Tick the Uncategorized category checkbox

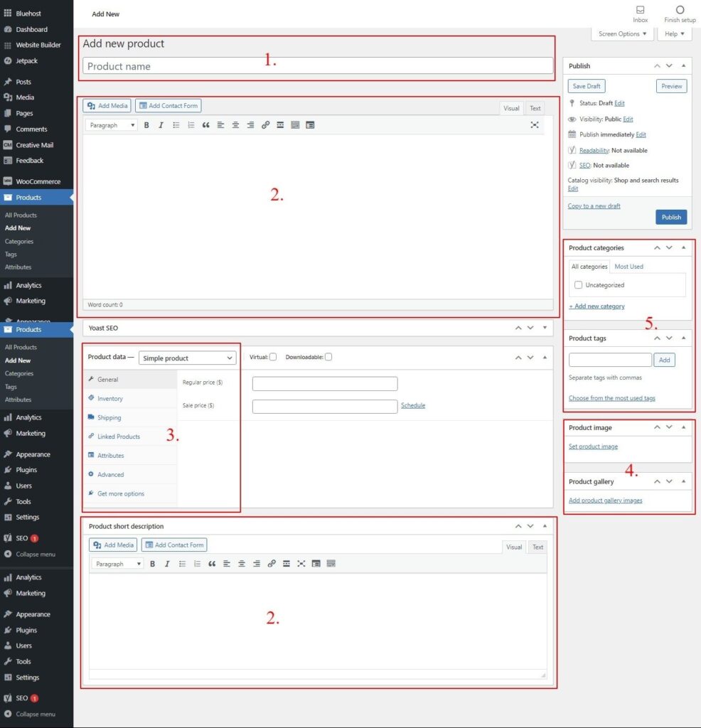[578, 285]
